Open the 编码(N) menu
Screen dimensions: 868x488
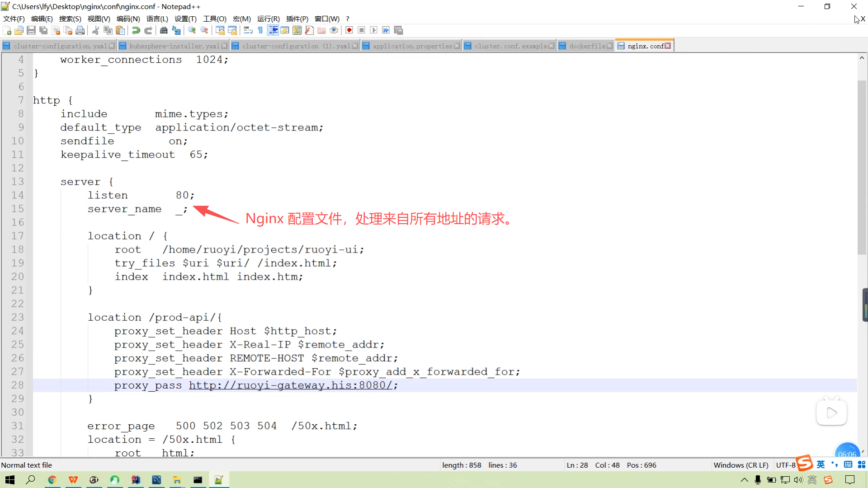[128, 19]
